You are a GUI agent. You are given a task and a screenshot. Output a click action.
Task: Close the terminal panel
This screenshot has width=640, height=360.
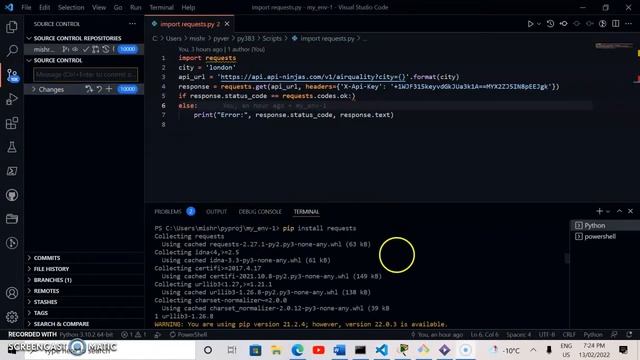pyautogui.click(x=630, y=211)
